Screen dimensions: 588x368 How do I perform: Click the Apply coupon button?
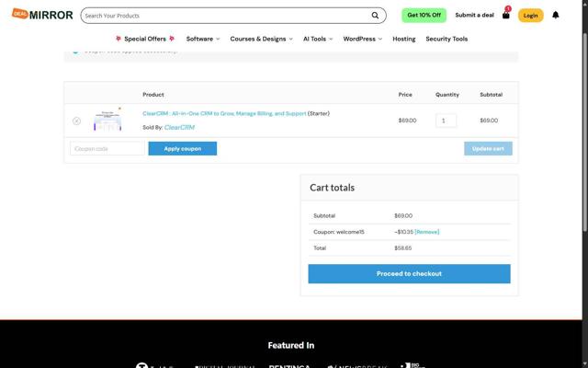click(x=182, y=149)
